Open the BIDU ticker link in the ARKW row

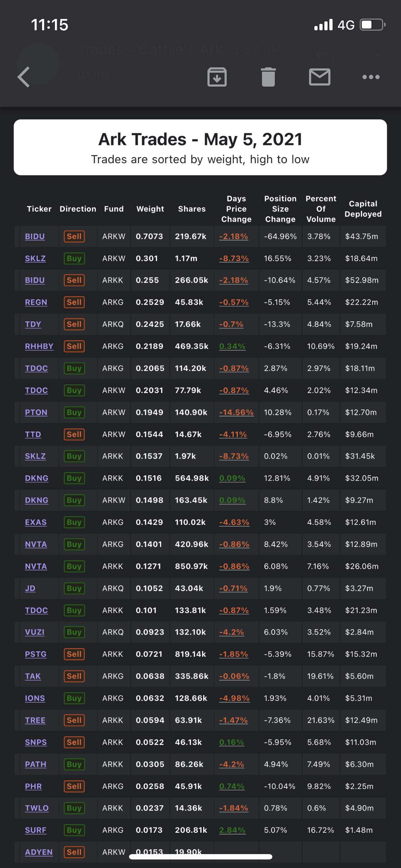35,237
